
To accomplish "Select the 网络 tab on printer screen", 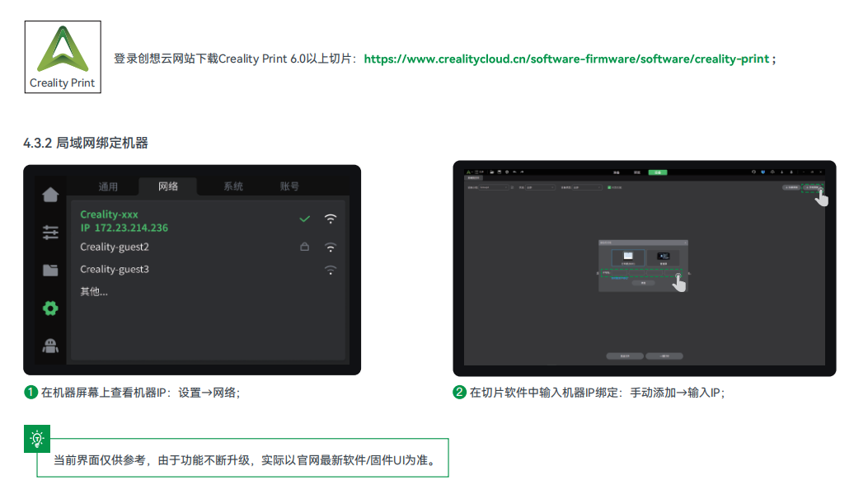I will pyautogui.click(x=168, y=186).
